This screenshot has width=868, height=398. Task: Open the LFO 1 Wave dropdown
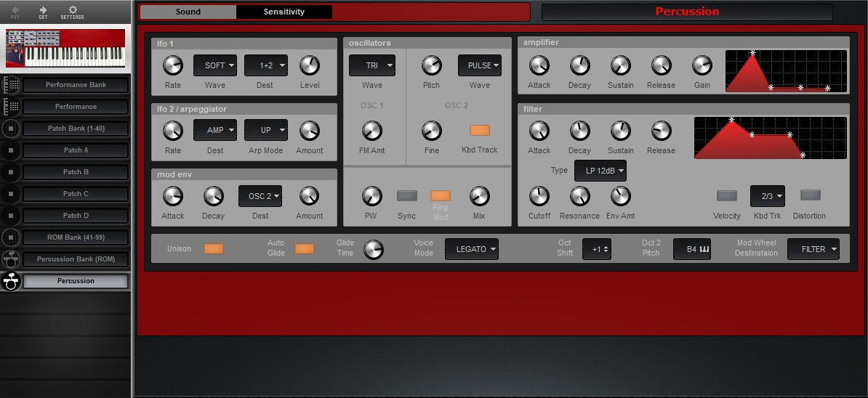(x=214, y=65)
